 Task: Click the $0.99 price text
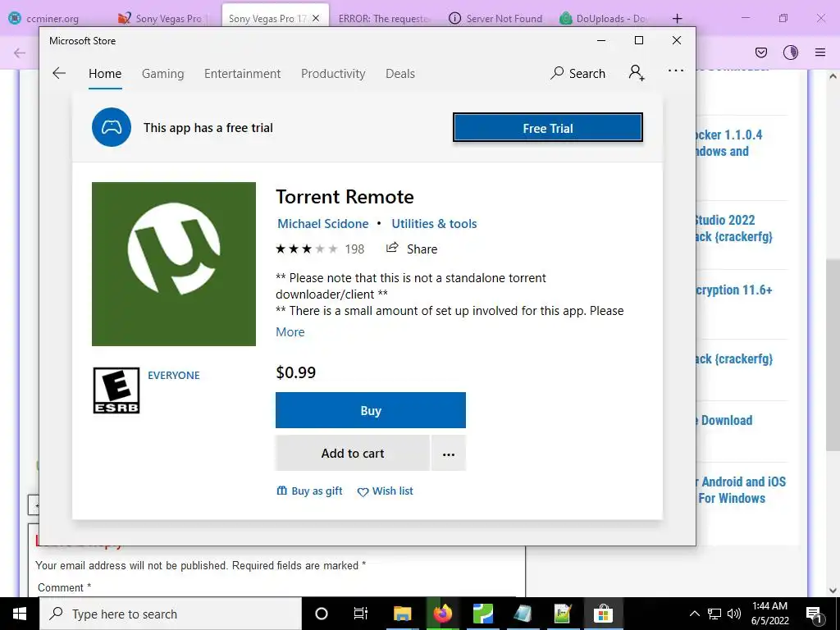pos(295,372)
